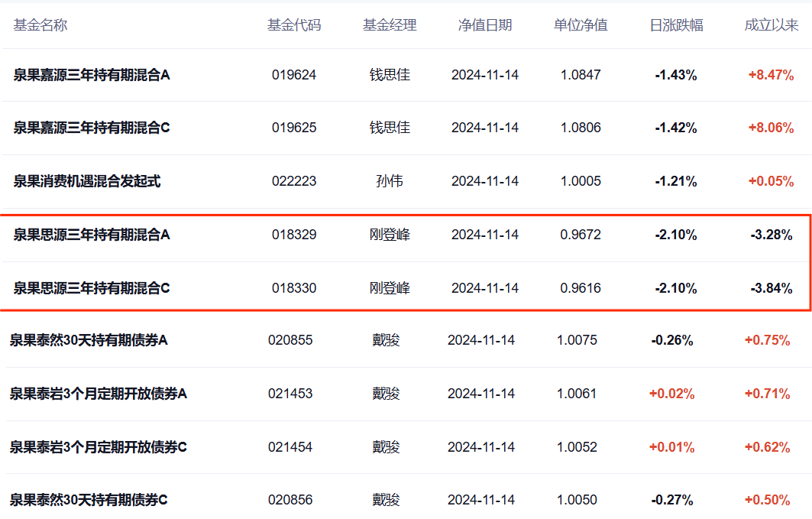Click manager 刚登峰 in the 018329 row
The width and height of the screenshot is (812, 519).
pyautogui.click(x=390, y=235)
